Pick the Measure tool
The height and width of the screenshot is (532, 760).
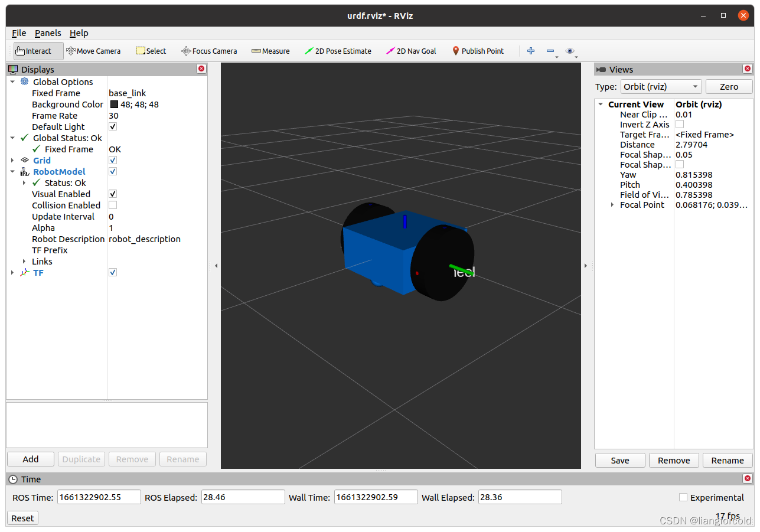[270, 51]
